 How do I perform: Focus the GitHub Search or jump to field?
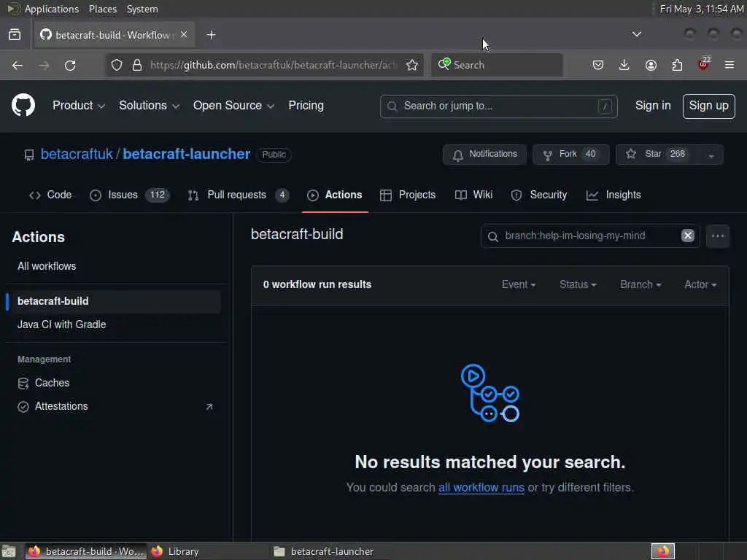pyautogui.click(x=498, y=106)
